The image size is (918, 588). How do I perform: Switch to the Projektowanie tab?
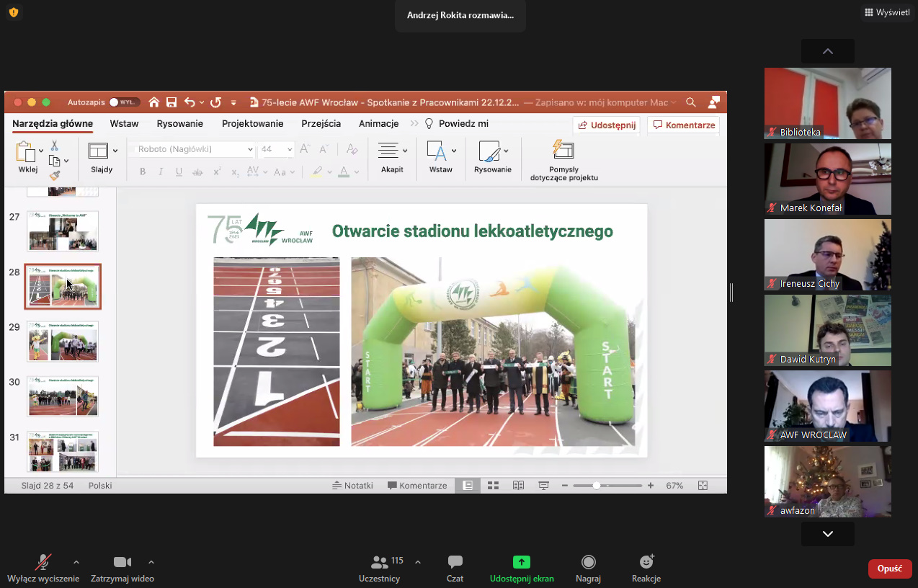(253, 124)
